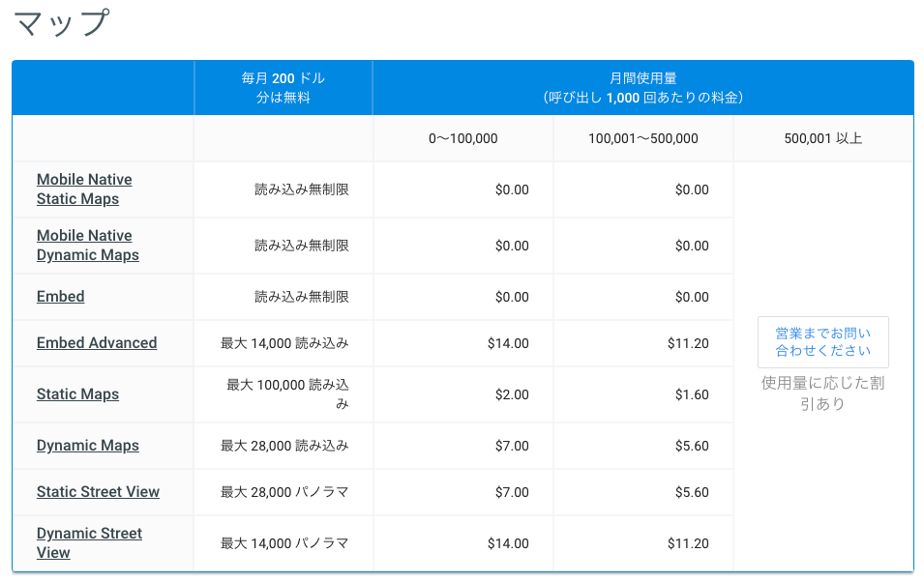924x582 pixels.
Task: Open the Mobile Native Dynamic Maps link
Action: tap(87, 245)
